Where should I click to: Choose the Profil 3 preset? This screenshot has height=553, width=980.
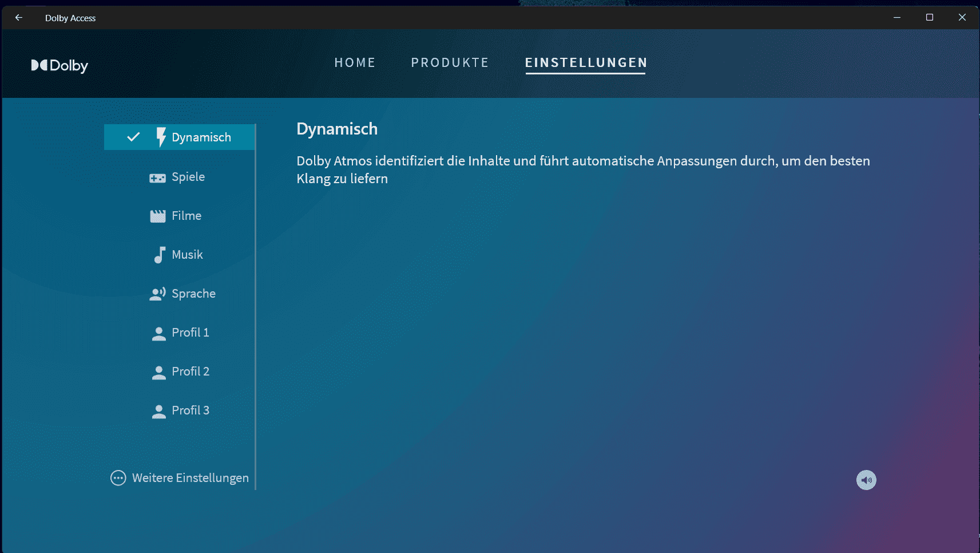pos(191,410)
